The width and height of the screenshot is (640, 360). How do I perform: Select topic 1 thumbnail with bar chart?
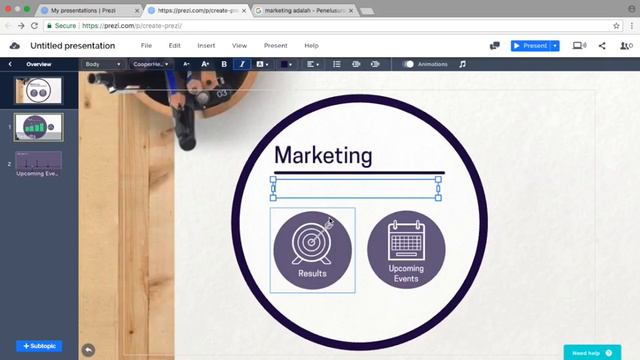tap(39, 127)
